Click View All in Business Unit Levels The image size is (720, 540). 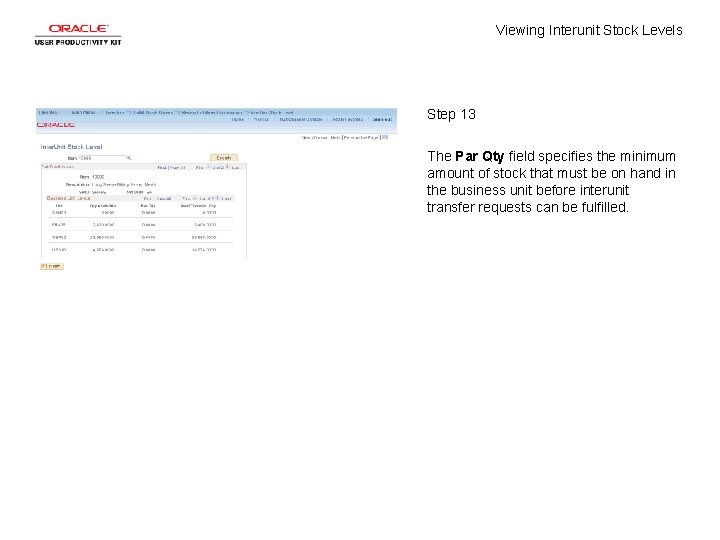pyautogui.click(x=163, y=199)
